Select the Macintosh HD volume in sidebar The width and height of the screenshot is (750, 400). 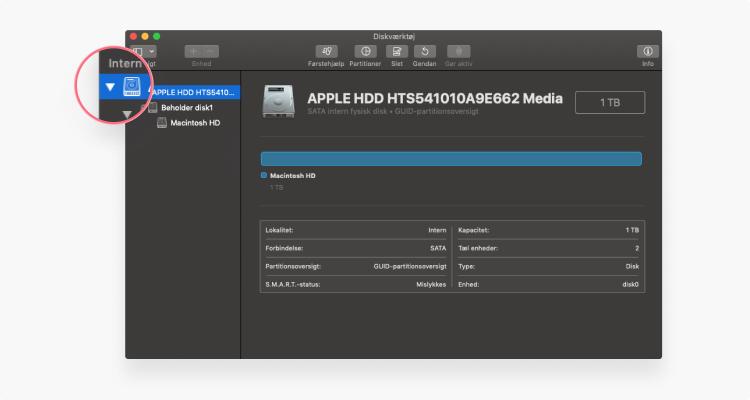[x=195, y=123]
